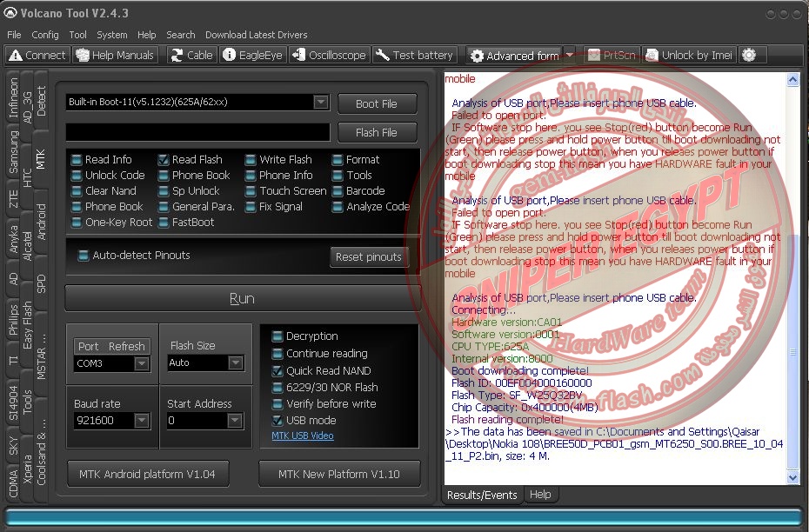Click the log scrollbar up arrow
Image resolution: width=809 pixels, height=532 pixels.
tap(793, 80)
